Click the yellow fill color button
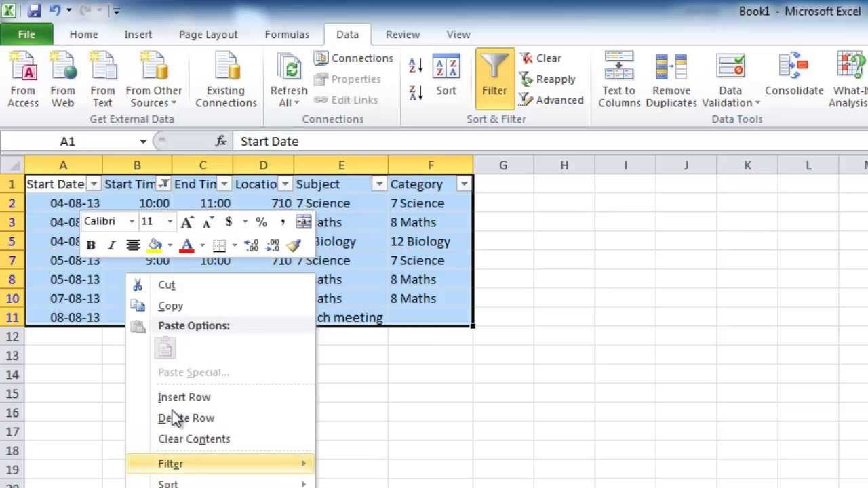 (x=155, y=245)
